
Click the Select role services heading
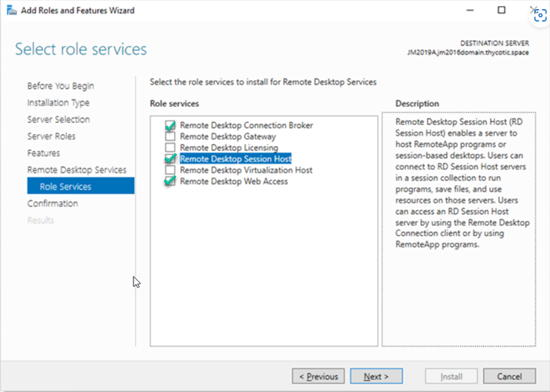pos(81,49)
